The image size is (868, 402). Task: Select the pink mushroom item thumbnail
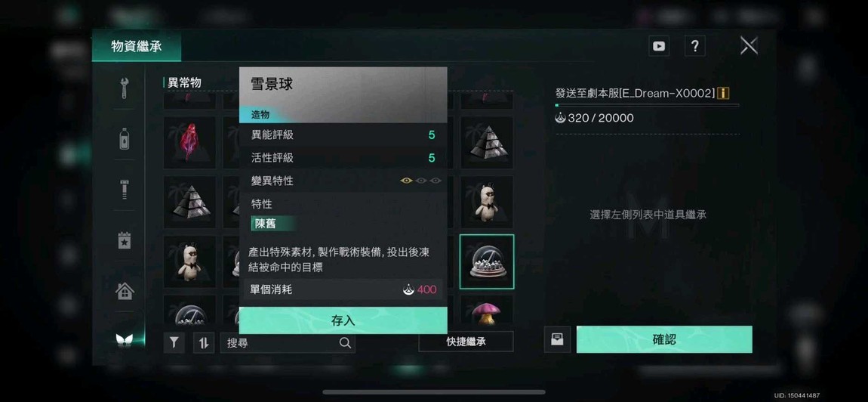[x=487, y=311]
